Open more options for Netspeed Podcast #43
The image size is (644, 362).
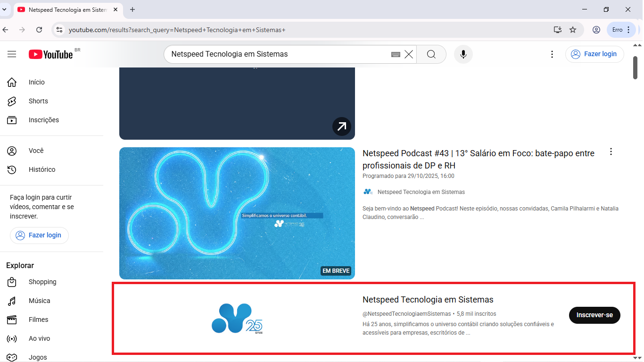click(x=611, y=152)
